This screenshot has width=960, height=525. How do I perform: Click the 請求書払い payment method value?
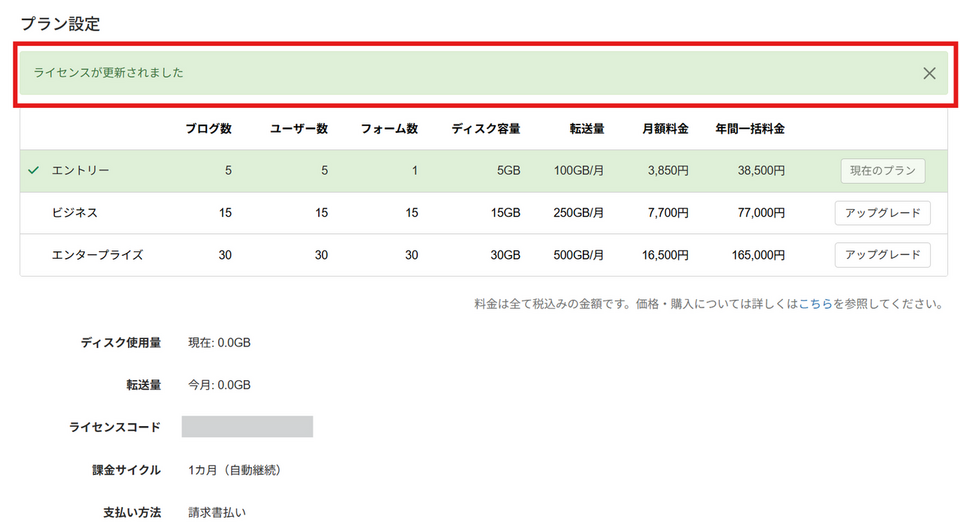point(217,512)
